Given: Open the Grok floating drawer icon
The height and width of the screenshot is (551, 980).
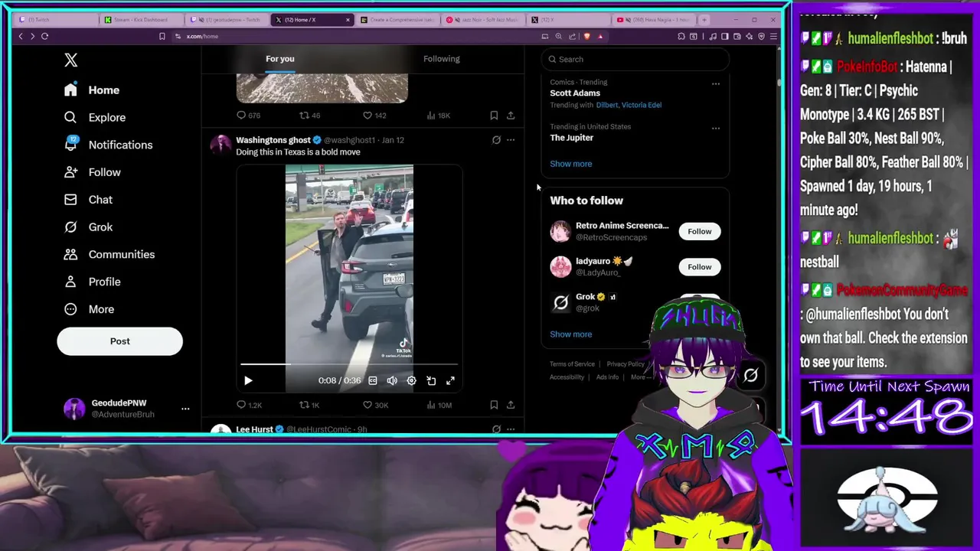Looking at the screenshot, I should pyautogui.click(x=750, y=375).
